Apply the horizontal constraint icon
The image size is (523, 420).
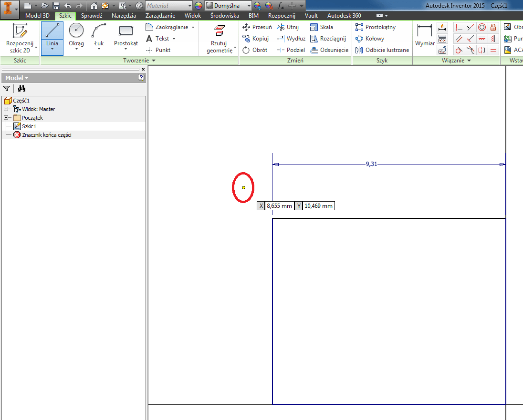481,39
